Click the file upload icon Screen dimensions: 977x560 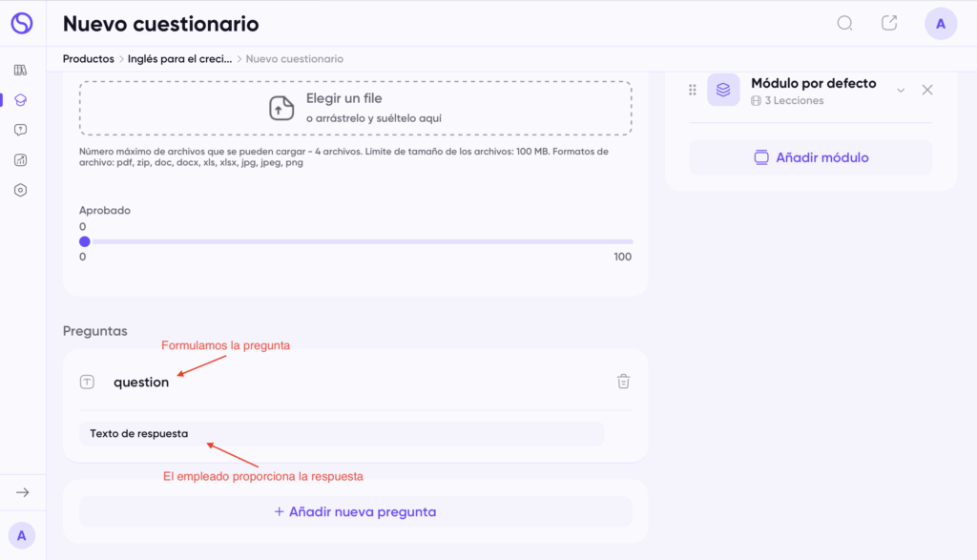281,108
